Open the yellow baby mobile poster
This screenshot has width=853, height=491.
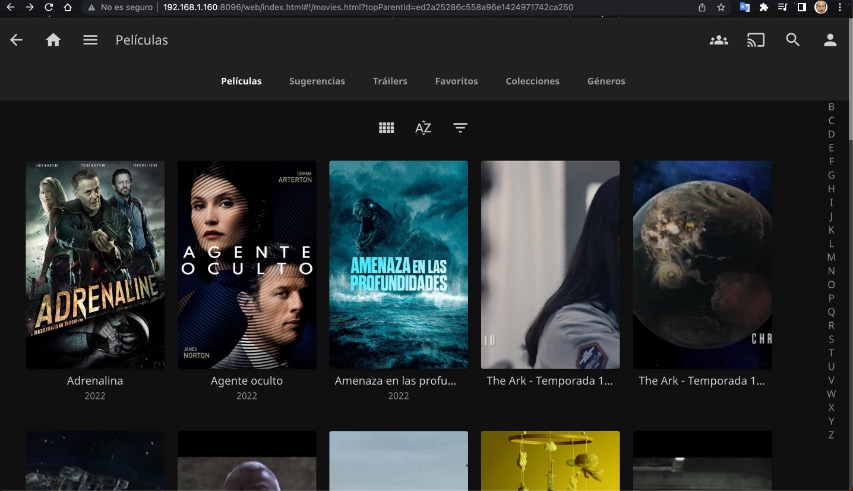551,461
